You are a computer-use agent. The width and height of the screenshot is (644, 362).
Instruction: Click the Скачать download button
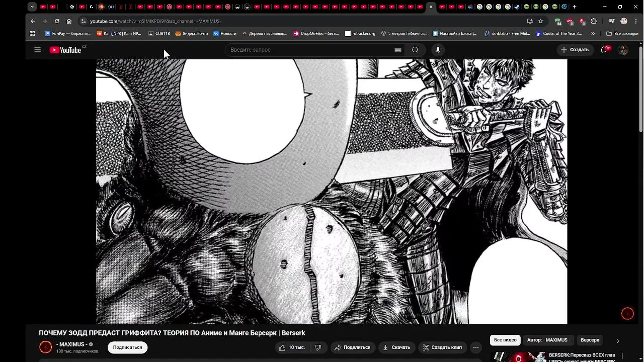tap(396, 347)
